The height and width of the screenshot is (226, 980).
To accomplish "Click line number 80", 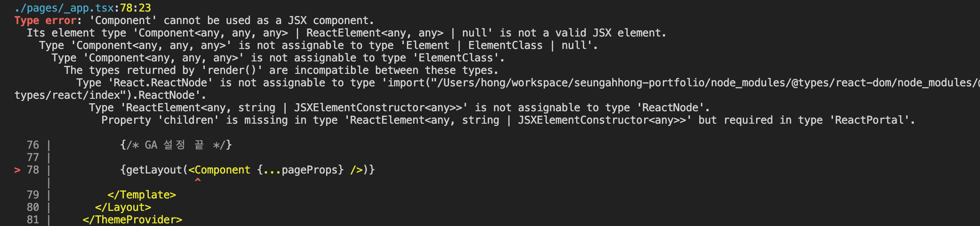I will pos(33,207).
